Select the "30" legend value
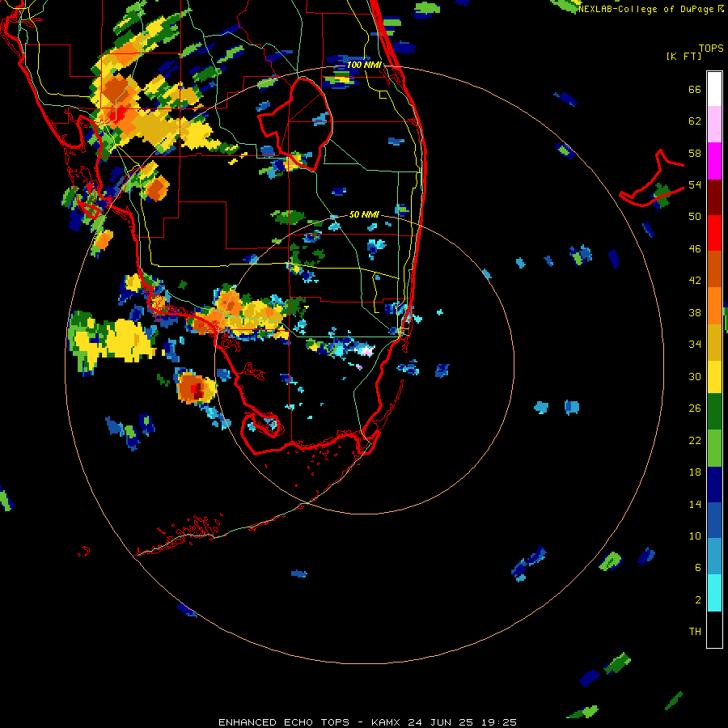Screen dimensions: 728x728 point(695,376)
